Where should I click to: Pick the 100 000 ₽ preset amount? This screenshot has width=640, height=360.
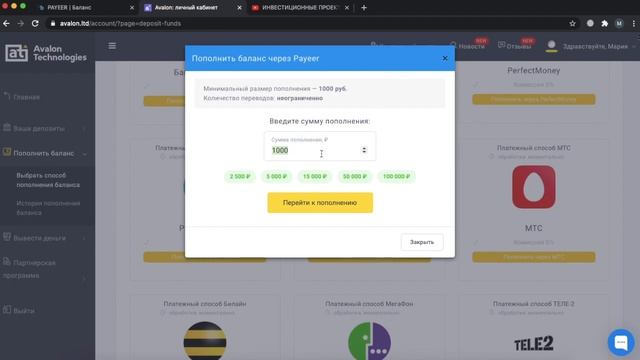click(x=396, y=176)
